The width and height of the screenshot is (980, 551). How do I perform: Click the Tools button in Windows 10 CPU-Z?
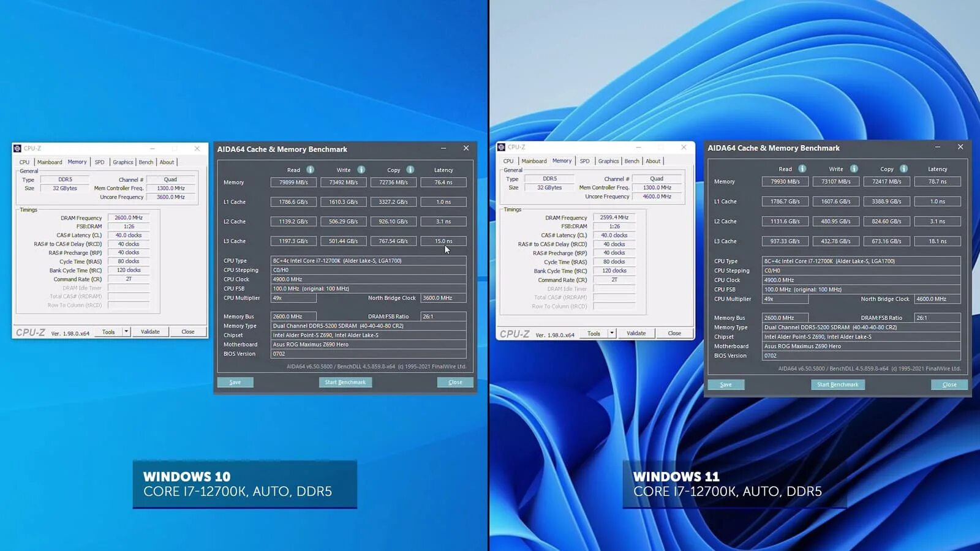pyautogui.click(x=108, y=332)
